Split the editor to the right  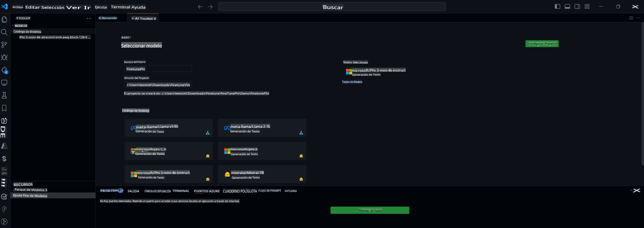(631, 18)
